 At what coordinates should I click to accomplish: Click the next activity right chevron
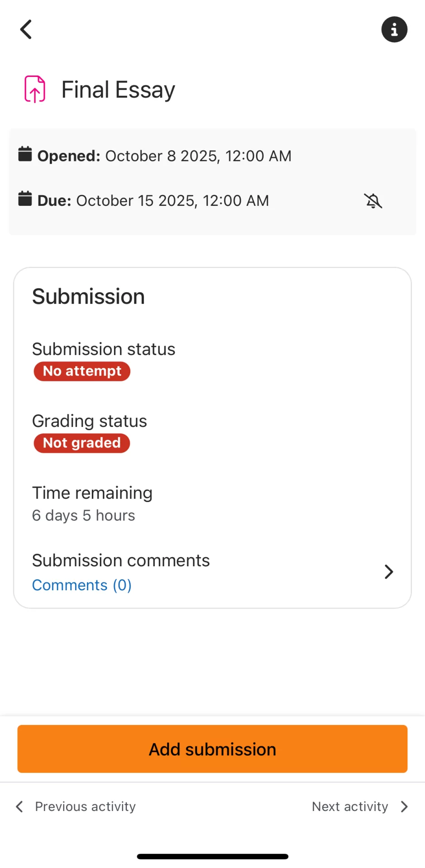pos(404,806)
